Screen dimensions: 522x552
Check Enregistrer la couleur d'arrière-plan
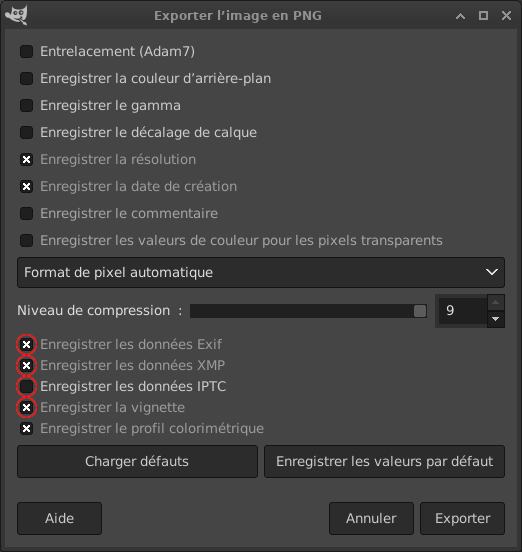[x=26, y=79]
